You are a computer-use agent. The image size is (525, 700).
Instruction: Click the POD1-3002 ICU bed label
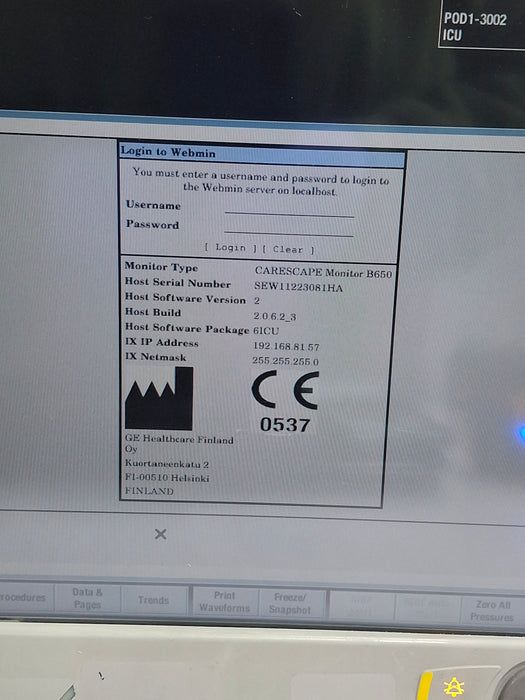pyautogui.click(x=475, y=27)
